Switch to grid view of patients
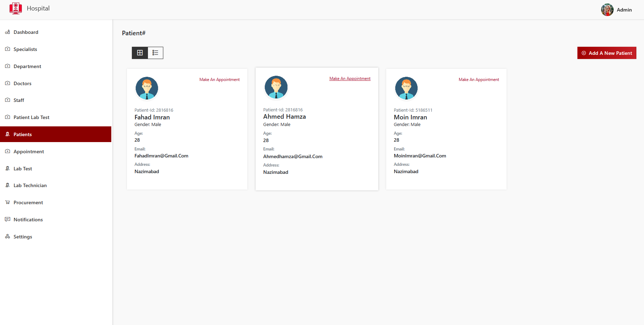The height and width of the screenshot is (325, 644). pyautogui.click(x=140, y=53)
